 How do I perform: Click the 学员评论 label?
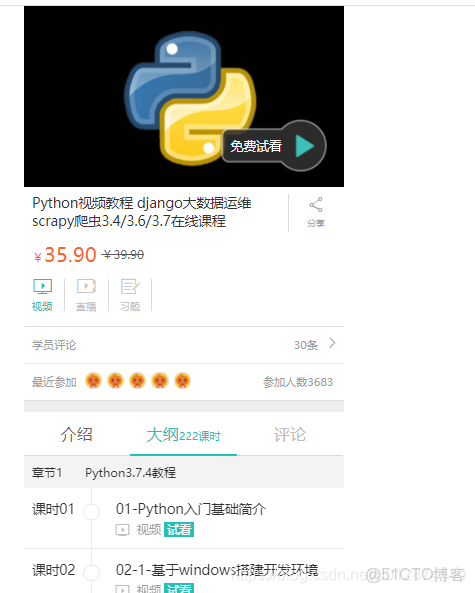54,345
